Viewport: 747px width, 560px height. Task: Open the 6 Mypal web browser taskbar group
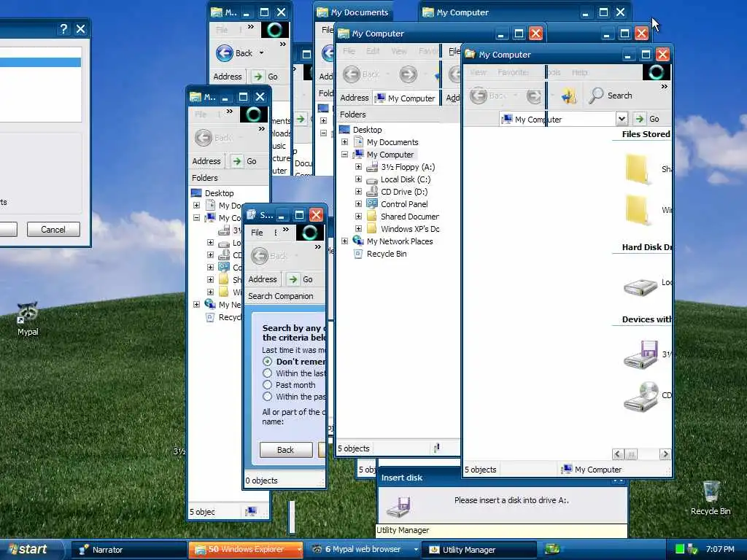point(363,550)
